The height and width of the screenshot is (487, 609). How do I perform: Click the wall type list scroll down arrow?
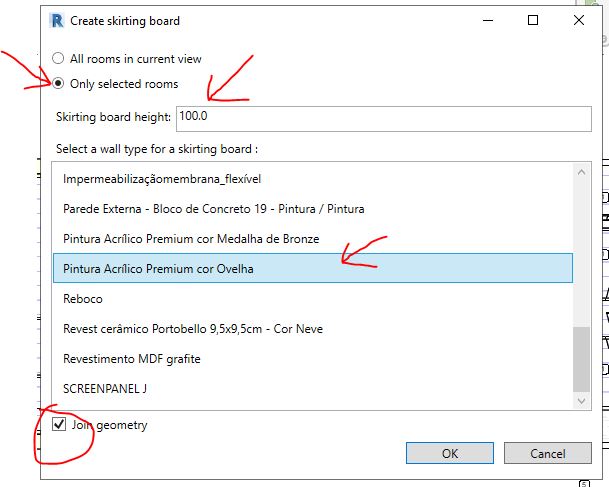click(x=581, y=401)
